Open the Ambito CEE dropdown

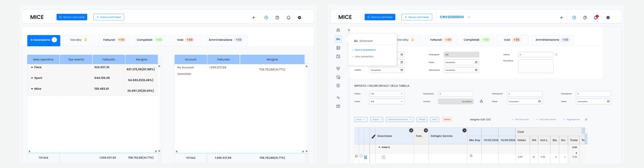(387, 94)
